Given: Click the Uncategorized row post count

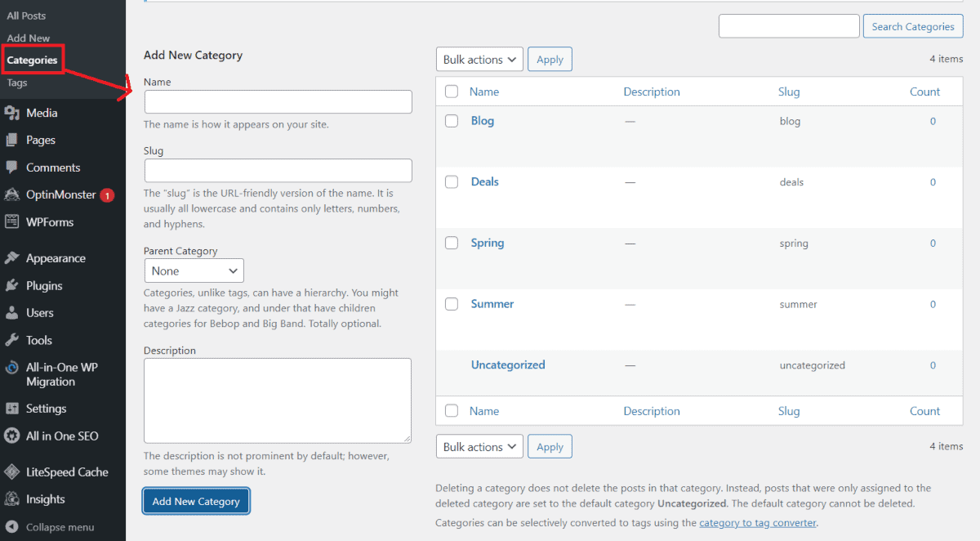Looking at the screenshot, I should pyautogui.click(x=933, y=365).
